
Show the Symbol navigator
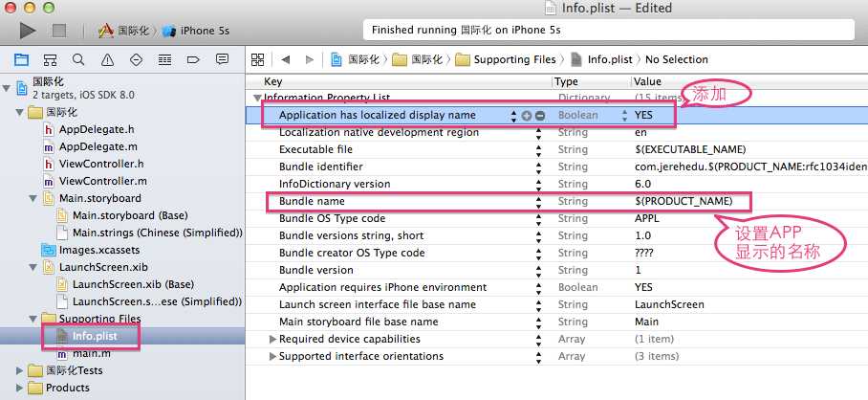point(50,59)
